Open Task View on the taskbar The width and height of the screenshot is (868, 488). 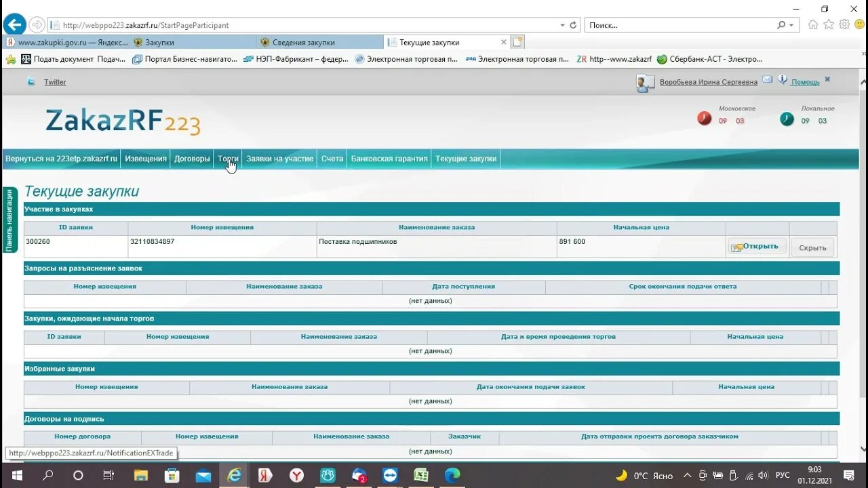(108, 475)
